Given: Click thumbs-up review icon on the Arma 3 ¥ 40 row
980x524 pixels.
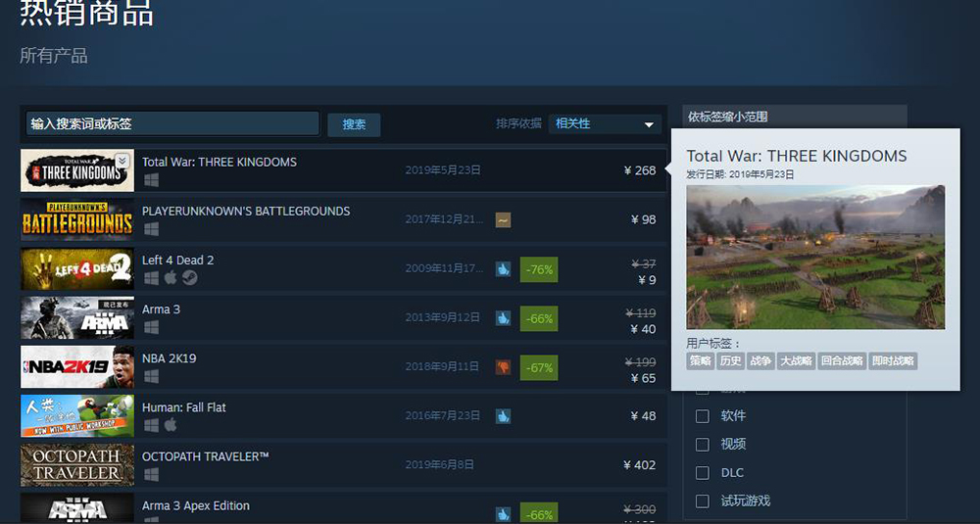Looking at the screenshot, I should pos(503,318).
